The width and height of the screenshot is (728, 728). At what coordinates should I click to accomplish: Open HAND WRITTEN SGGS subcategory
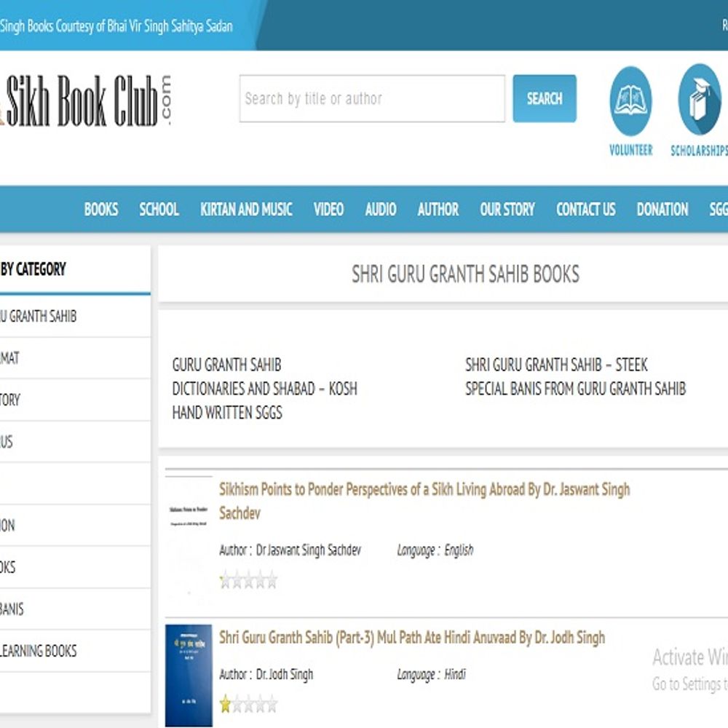coord(227,413)
